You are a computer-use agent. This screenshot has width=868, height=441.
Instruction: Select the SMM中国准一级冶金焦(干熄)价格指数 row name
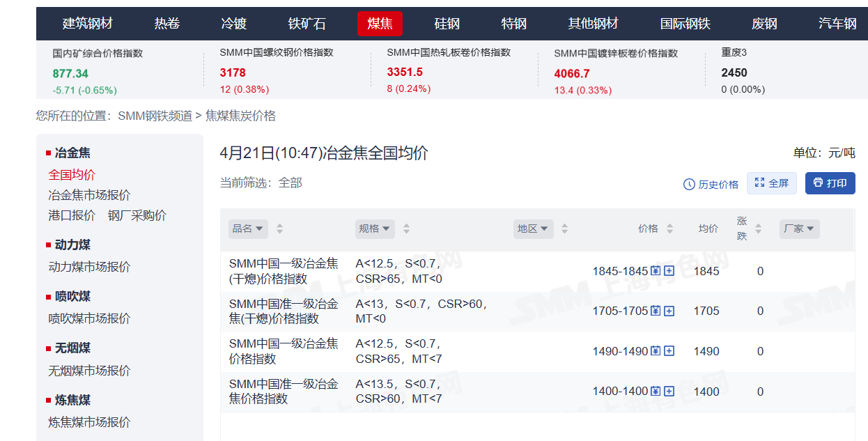click(284, 311)
